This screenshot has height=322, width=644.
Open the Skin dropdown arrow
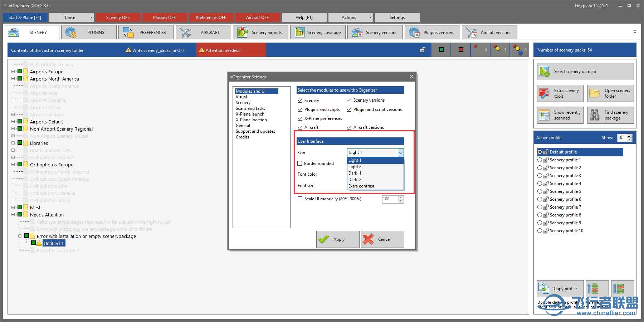pos(401,152)
